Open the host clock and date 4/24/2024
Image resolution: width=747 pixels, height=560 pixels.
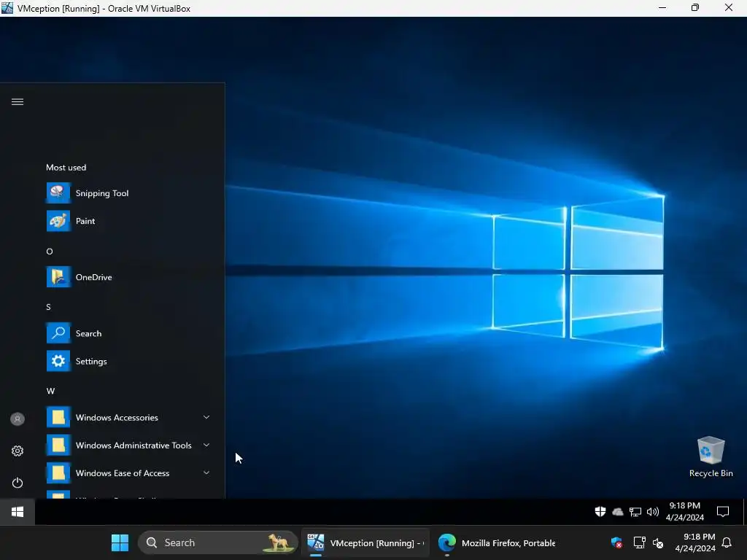click(x=695, y=542)
